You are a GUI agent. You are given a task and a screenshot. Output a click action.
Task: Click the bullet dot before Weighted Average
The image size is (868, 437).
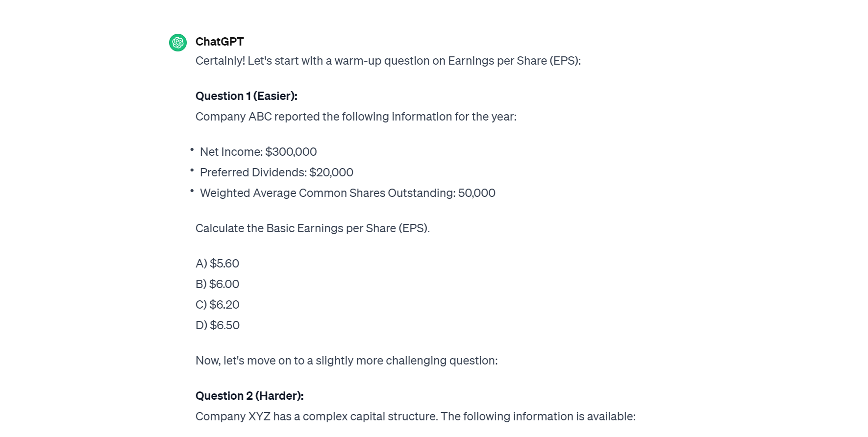point(192,191)
